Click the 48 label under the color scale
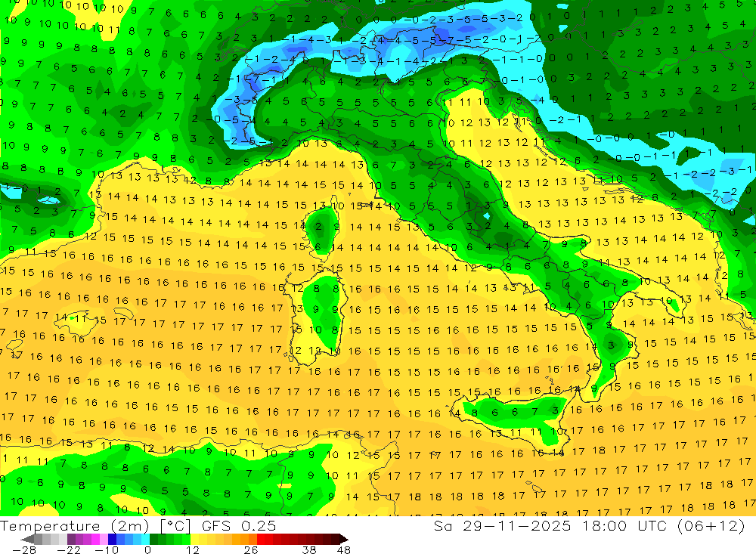756x554 pixels. click(344, 549)
